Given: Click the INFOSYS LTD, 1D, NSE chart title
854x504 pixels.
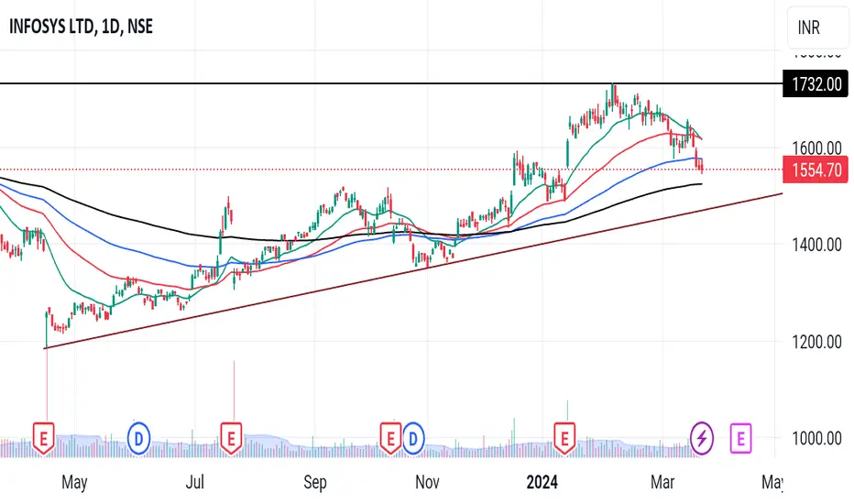Looking at the screenshot, I should pyautogui.click(x=81, y=27).
